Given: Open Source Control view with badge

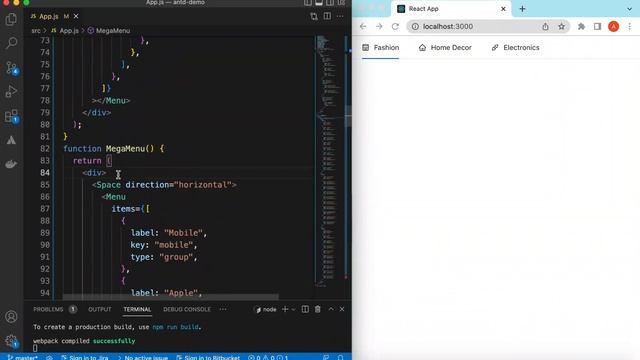Looking at the screenshot, I should (x=11, y=68).
